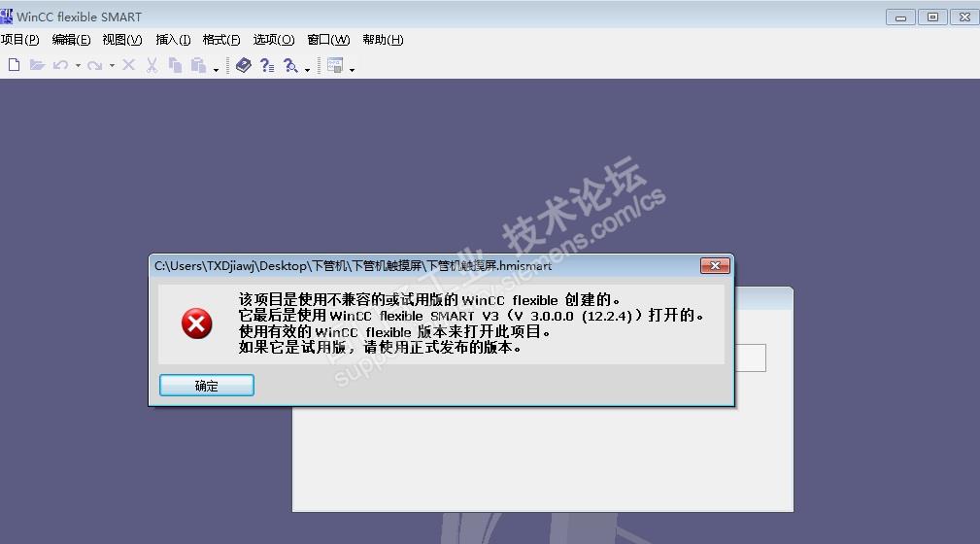Click the Open project folder icon
The width and height of the screenshot is (980, 544).
[x=38, y=65]
